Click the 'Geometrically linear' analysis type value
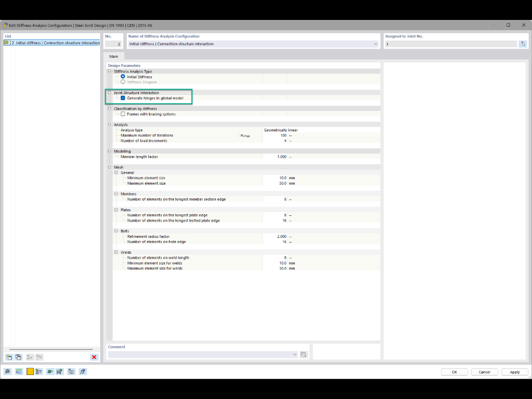 point(281,130)
